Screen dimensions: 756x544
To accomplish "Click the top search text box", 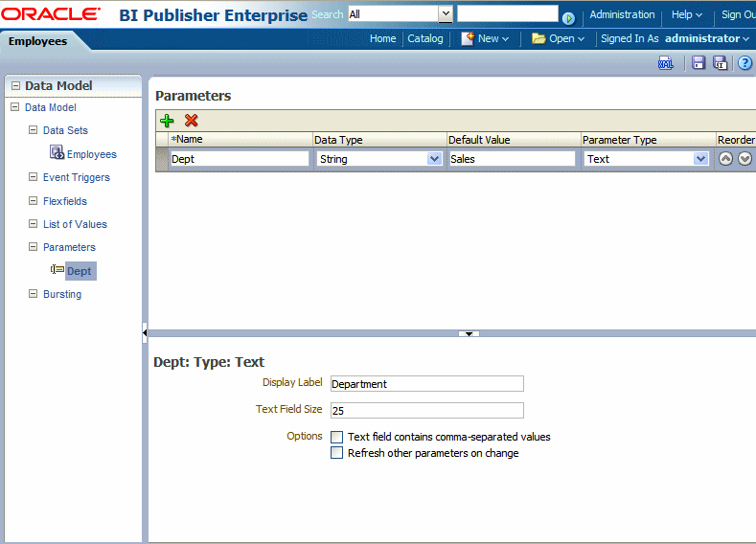I will coord(508,13).
